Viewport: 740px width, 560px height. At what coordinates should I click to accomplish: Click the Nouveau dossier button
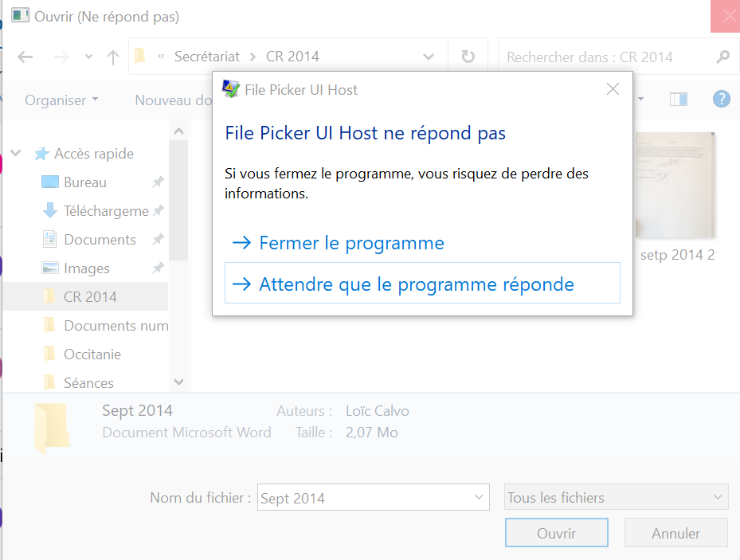(173, 100)
